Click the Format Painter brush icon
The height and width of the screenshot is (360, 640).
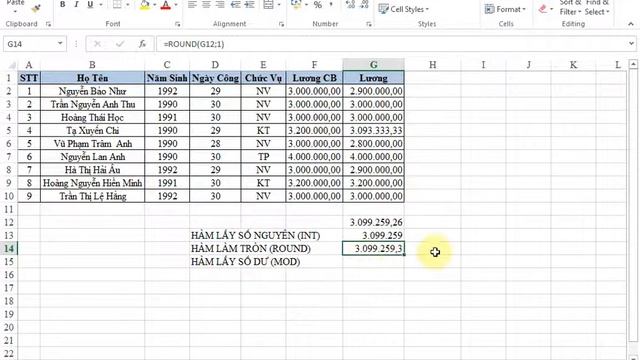[36, 8]
